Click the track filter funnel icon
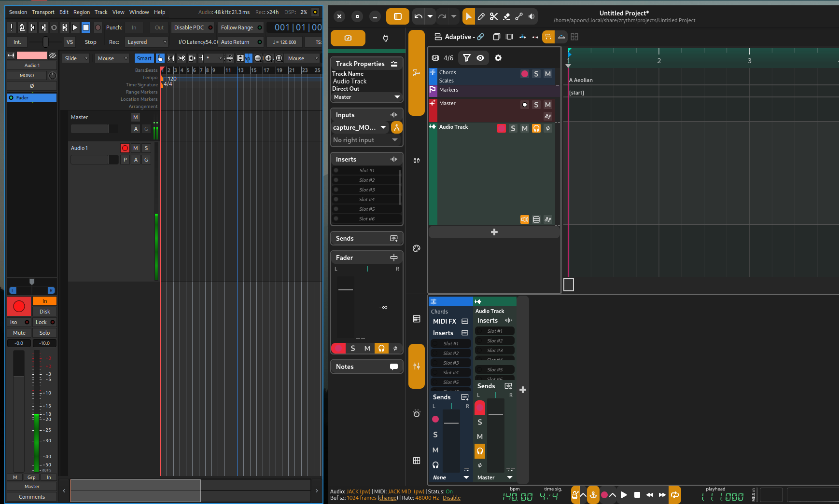This screenshot has width=839, height=504. pyautogui.click(x=467, y=58)
